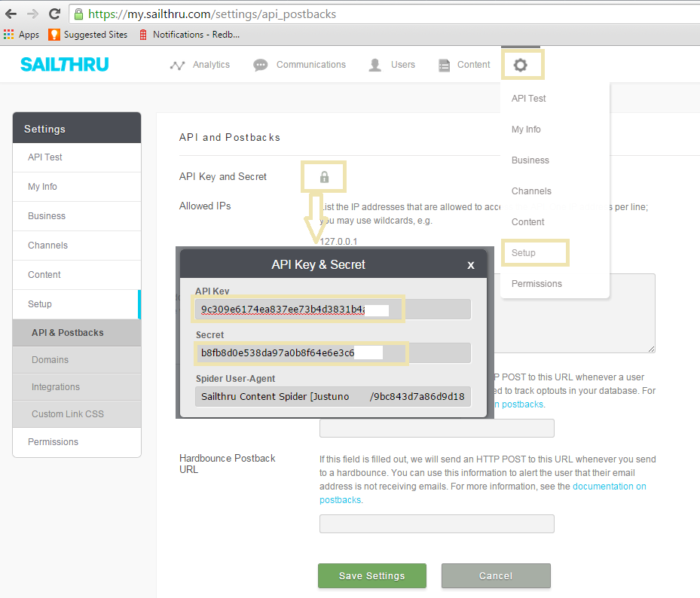Image resolution: width=700 pixels, height=598 pixels.
Task: Open Permissions from the gear dropdown
Action: (536, 283)
